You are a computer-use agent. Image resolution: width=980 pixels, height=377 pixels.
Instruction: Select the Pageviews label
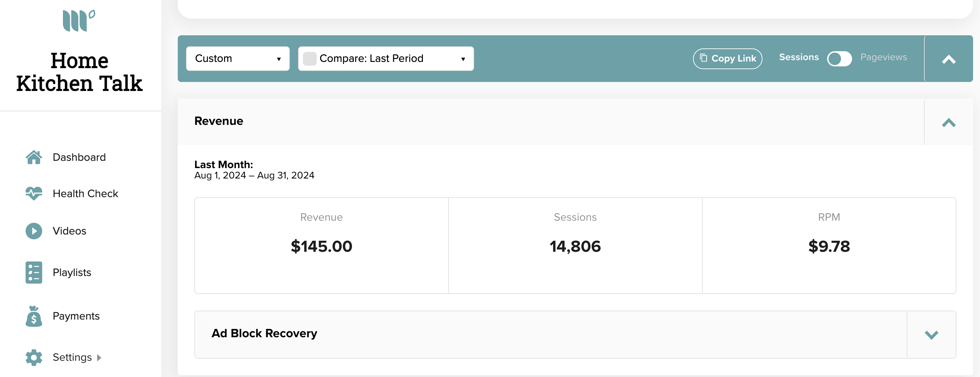tap(884, 57)
